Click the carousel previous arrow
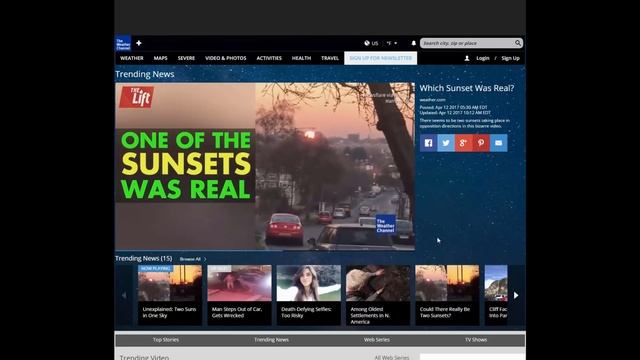640x360 pixels. pos(124,295)
